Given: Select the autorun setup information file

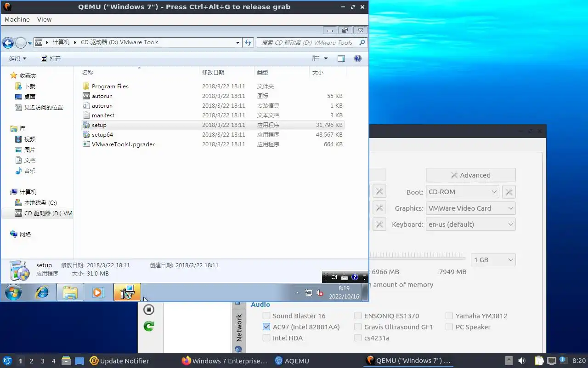Looking at the screenshot, I should pyautogui.click(x=86, y=105).
